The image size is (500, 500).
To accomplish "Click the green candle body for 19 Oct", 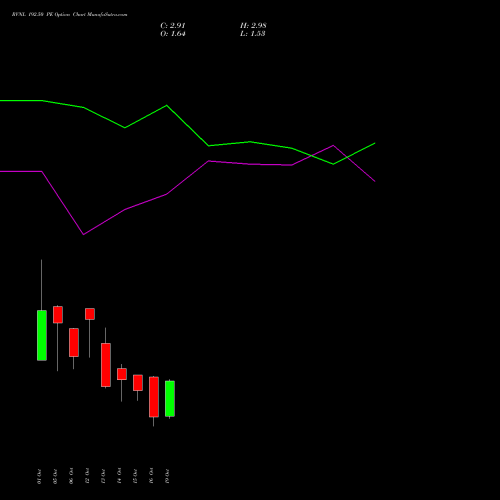I will click(170, 399).
